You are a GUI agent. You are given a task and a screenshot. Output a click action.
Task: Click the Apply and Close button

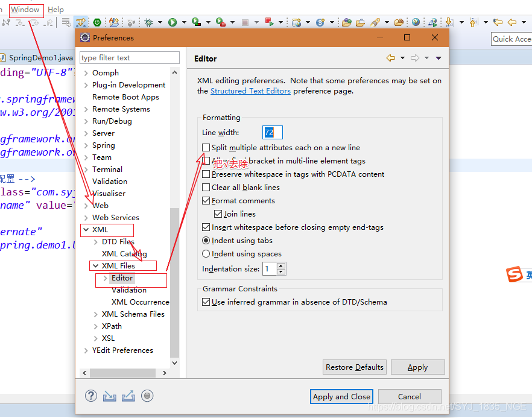pyautogui.click(x=341, y=396)
